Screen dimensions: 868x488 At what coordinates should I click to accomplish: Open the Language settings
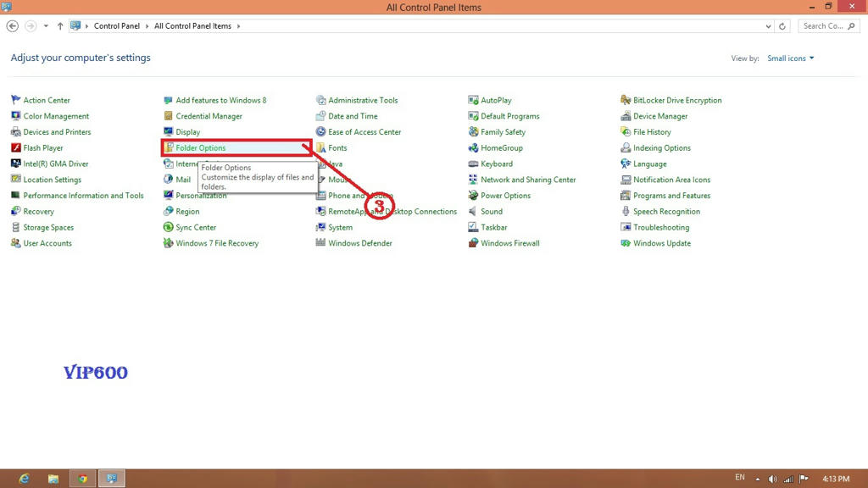pos(650,164)
